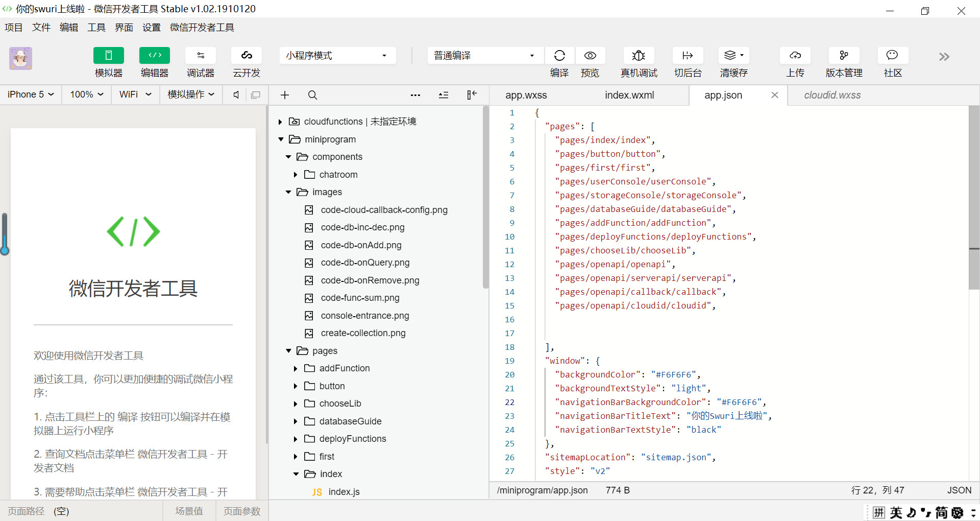Viewport: 980px width, 521px height.
Task: Open cloud development (云开发)
Action: click(x=247, y=56)
